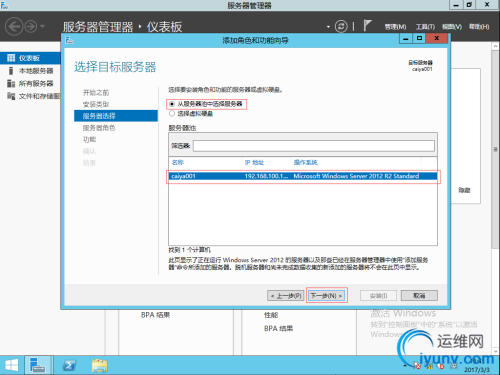
Task: Go to wizard step 功能
Action: pos(89,139)
